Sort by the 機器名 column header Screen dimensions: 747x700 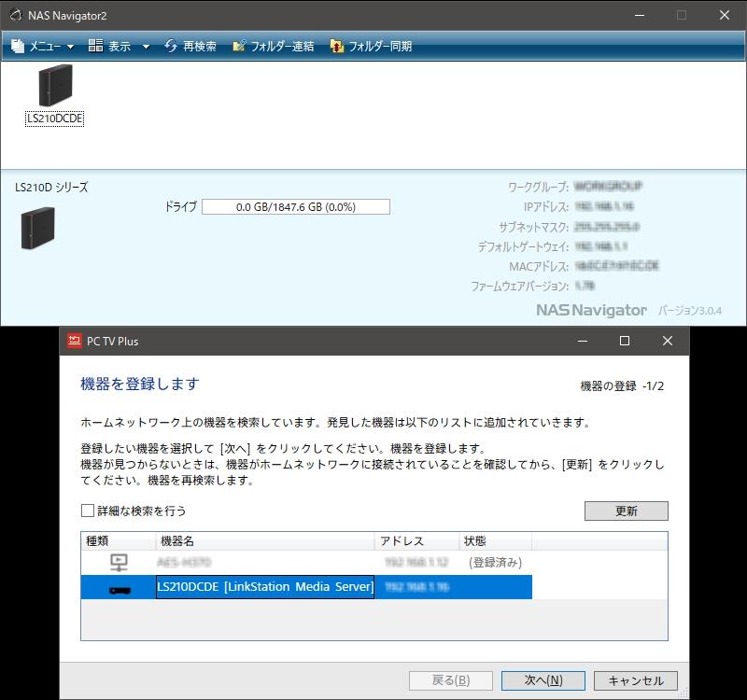point(265,541)
